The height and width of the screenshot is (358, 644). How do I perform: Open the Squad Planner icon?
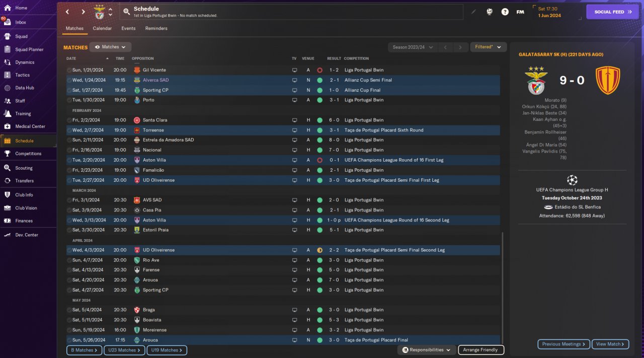pyautogui.click(x=7, y=49)
